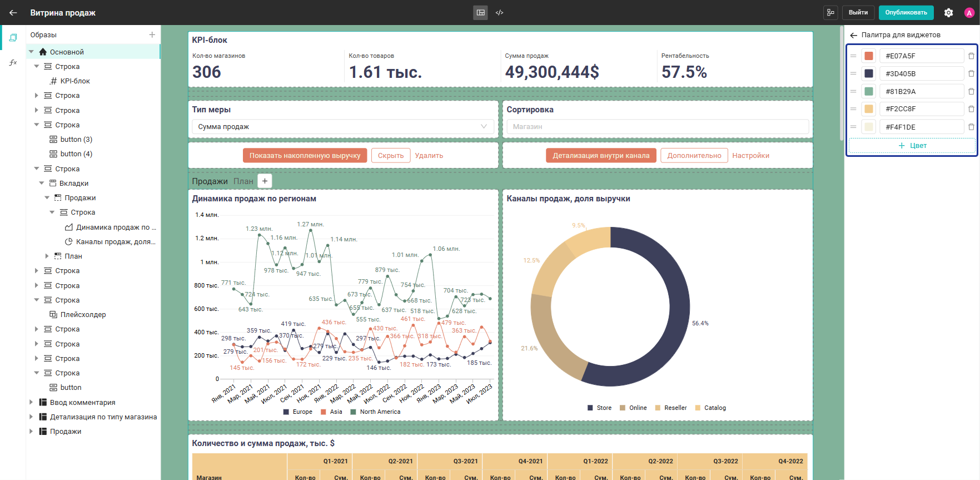This screenshot has width=980, height=480.
Task: Delete the #81B29A color with trash icon
Action: 971,91
